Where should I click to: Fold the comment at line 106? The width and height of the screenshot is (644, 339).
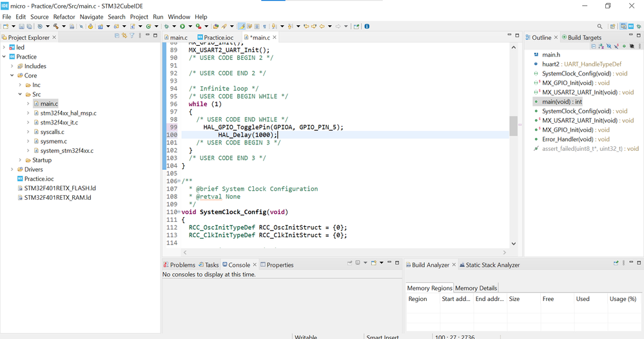coord(179,181)
